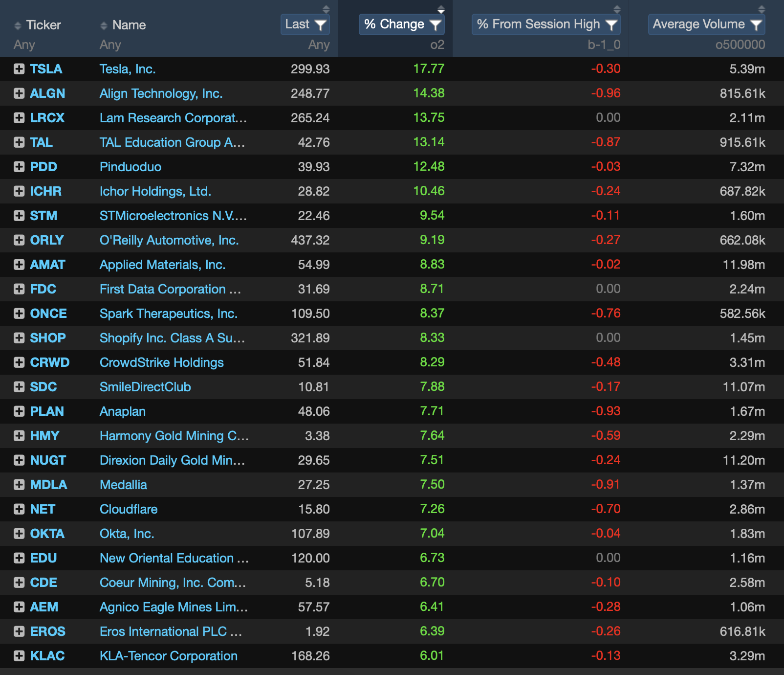Click sort arrows above % Change column
Viewport: 784px width, 675px height.
(441, 9)
